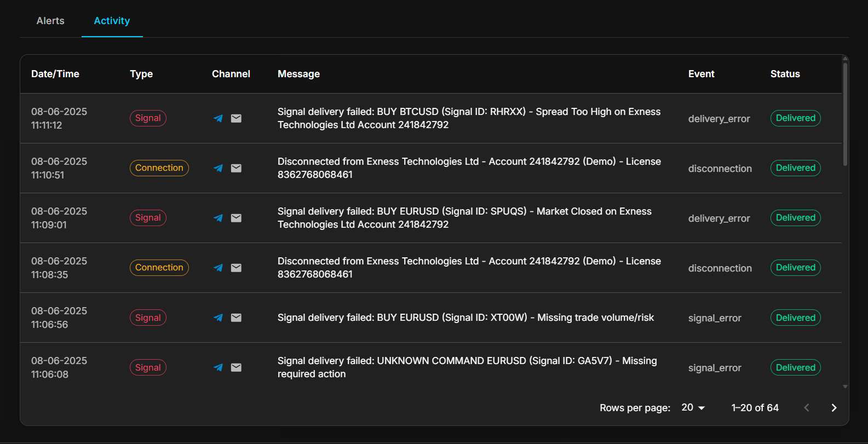Click Disconnected message in 11:08:35 row

pos(469,268)
